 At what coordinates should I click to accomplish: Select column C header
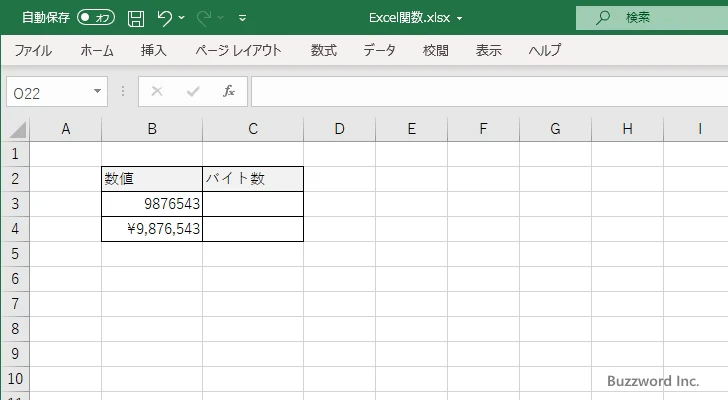click(253, 129)
